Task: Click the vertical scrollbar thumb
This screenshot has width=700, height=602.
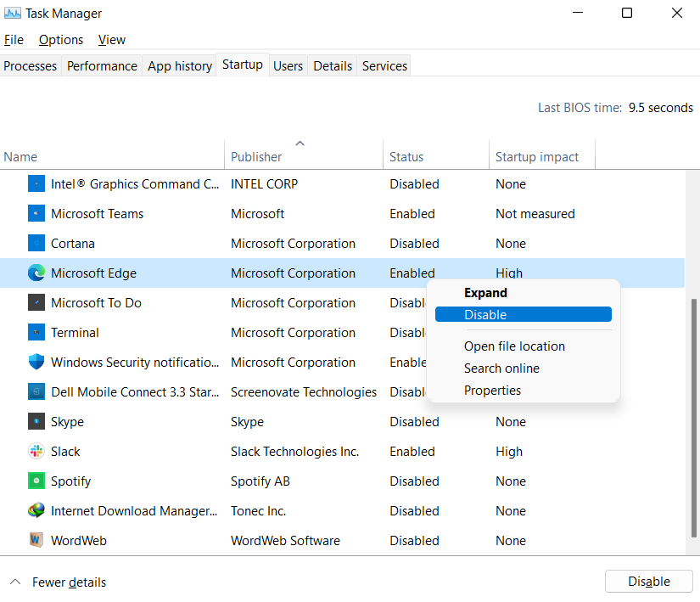Action: click(693, 418)
